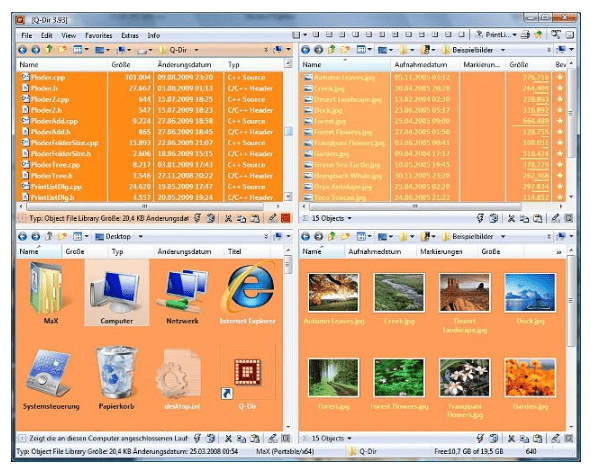591x472 pixels.
Task: Expand hidden columns chevron in lower Beispielbilder pane
Action: click(559, 252)
